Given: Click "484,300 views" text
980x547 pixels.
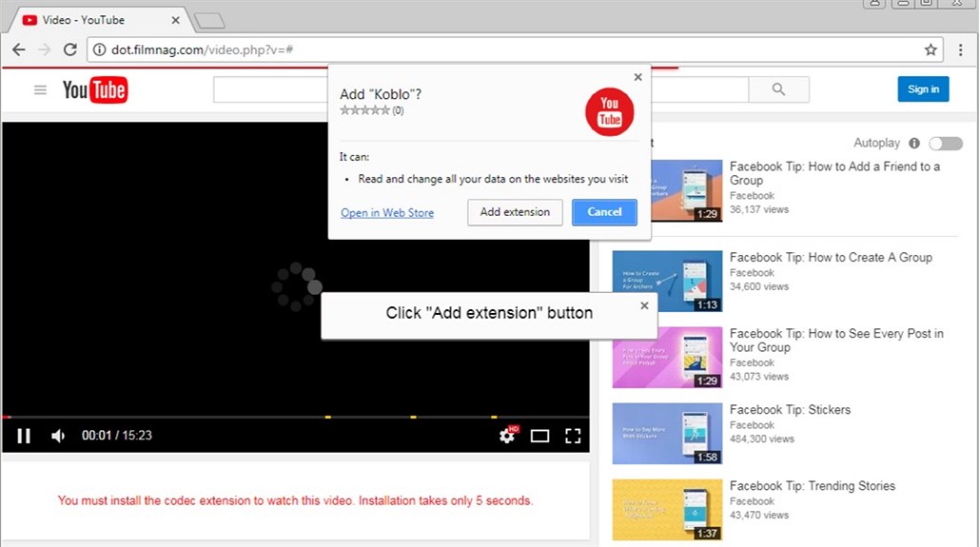Looking at the screenshot, I should [762, 440].
